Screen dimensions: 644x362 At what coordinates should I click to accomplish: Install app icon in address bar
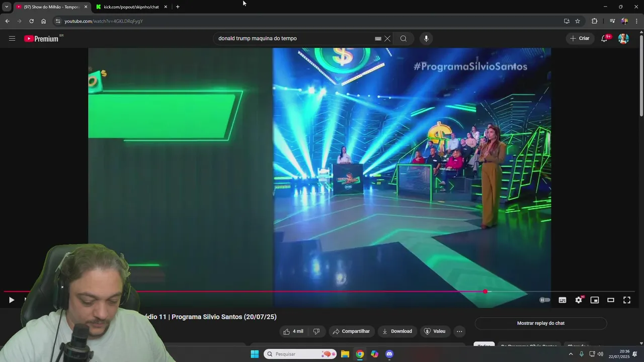pos(567,21)
